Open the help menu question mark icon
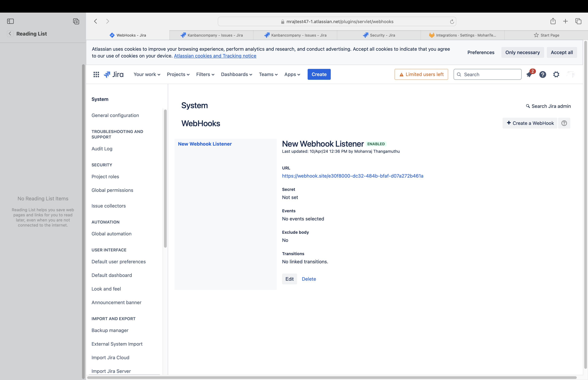The image size is (588, 380). 543,74
